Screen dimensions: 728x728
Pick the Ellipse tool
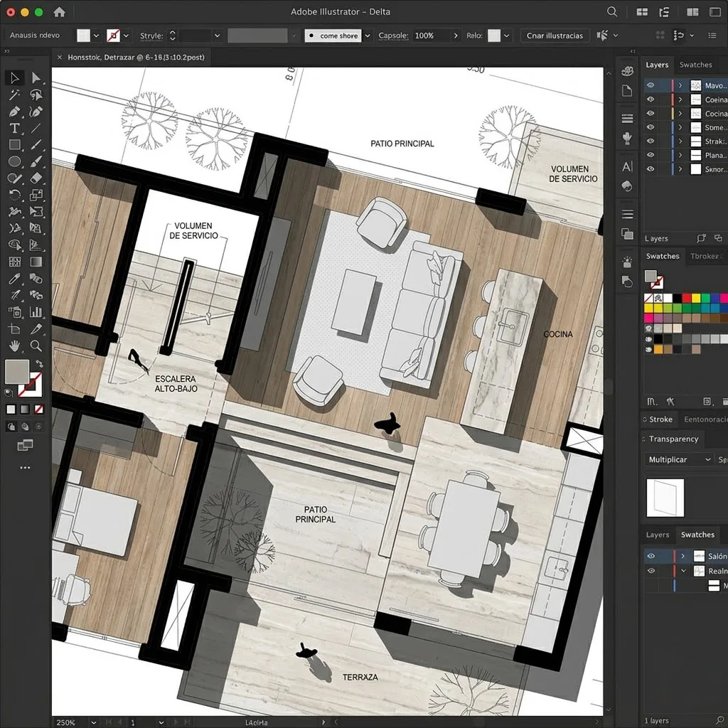(x=14, y=161)
